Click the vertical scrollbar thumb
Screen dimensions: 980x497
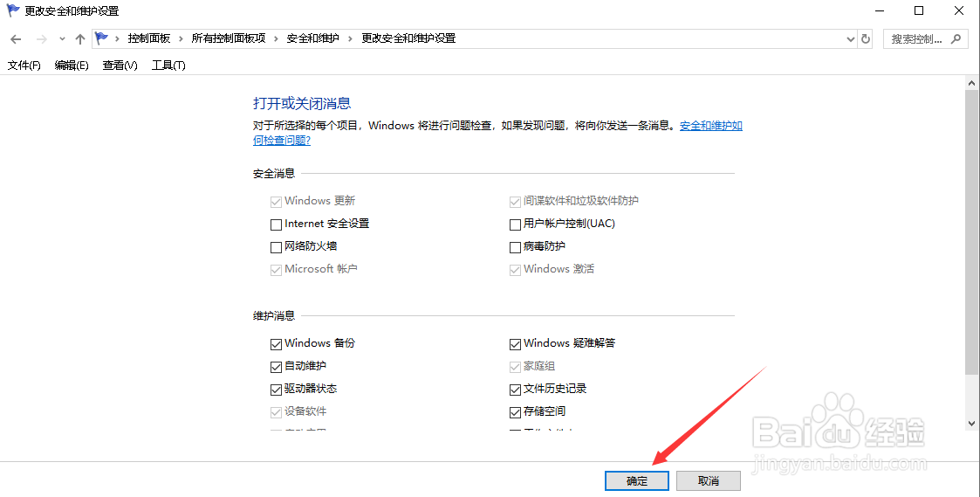[972, 231]
